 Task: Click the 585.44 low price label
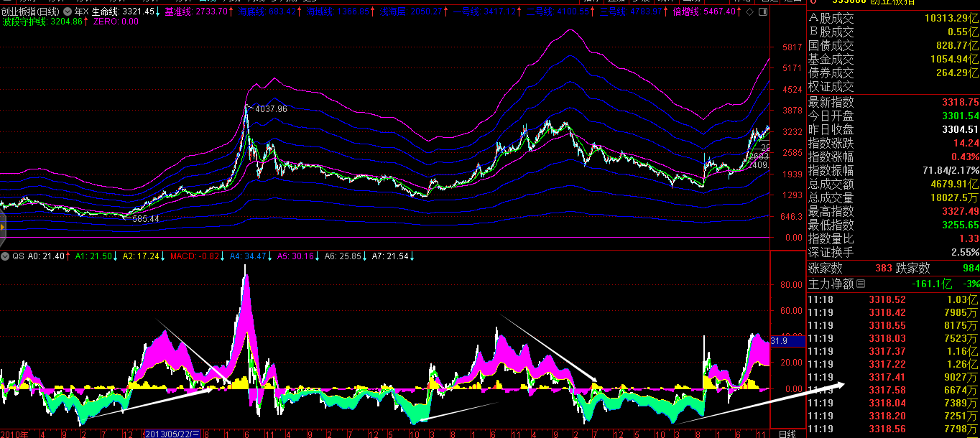146,219
